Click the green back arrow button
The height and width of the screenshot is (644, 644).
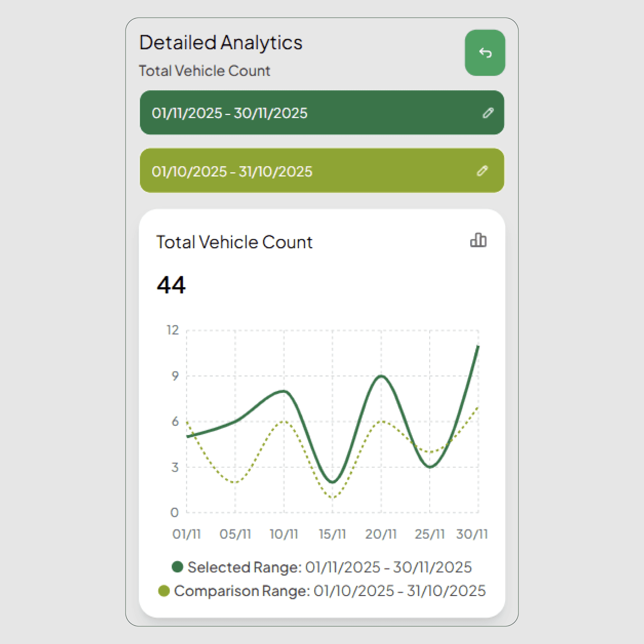click(x=485, y=53)
